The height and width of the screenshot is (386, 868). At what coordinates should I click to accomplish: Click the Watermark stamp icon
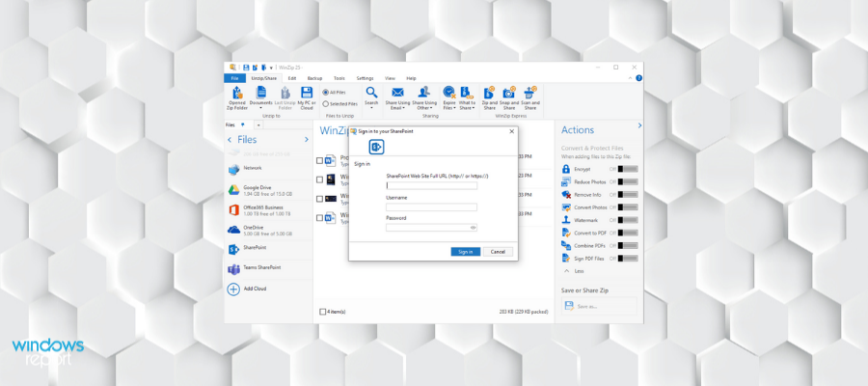pyautogui.click(x=566, y=220)
